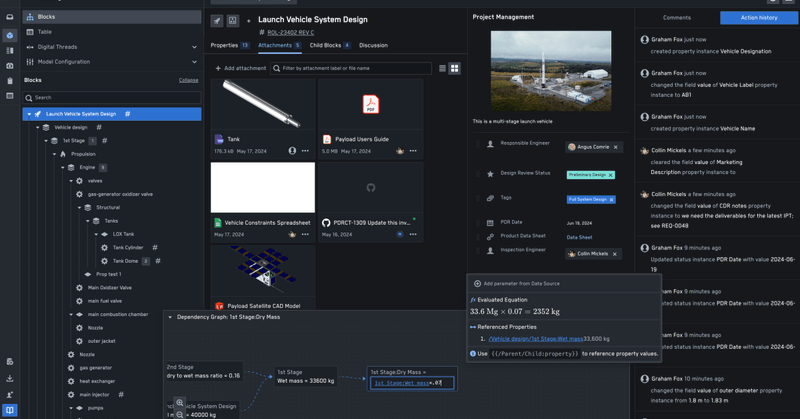Click the PDF icon of Payload Users Guide

pos(371,104)
